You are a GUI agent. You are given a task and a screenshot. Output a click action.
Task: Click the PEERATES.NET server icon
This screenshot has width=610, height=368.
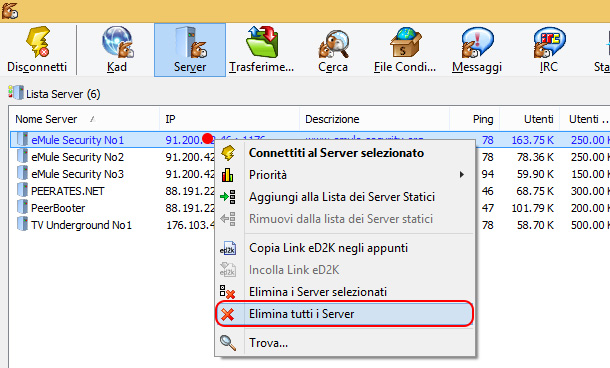point(22,191)
